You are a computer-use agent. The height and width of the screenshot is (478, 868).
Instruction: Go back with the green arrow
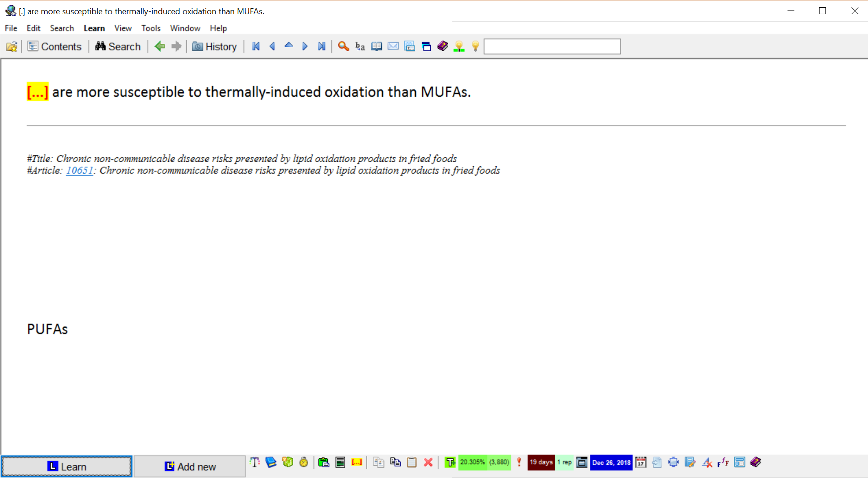coord(160,46)
